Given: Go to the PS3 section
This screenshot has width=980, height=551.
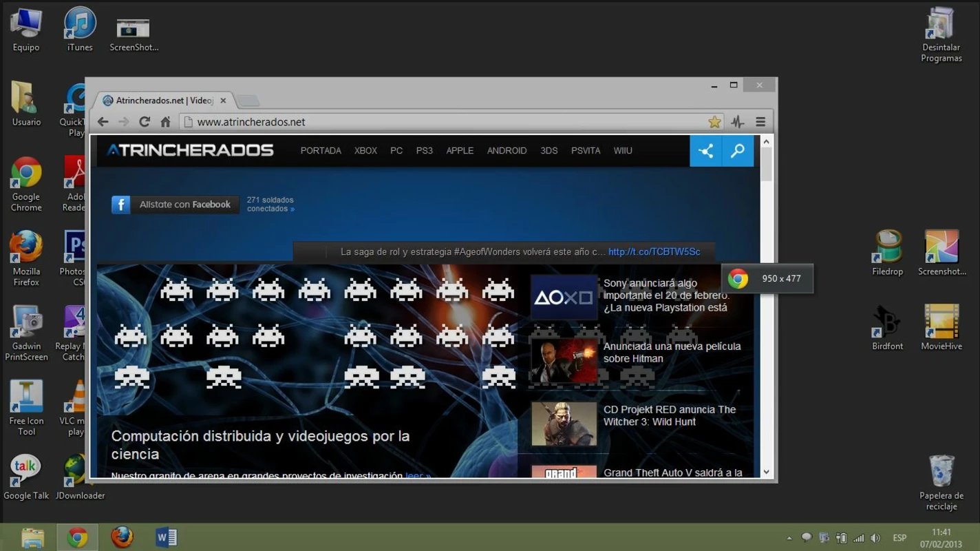Looking at the screenshot, I should (424, 151).
